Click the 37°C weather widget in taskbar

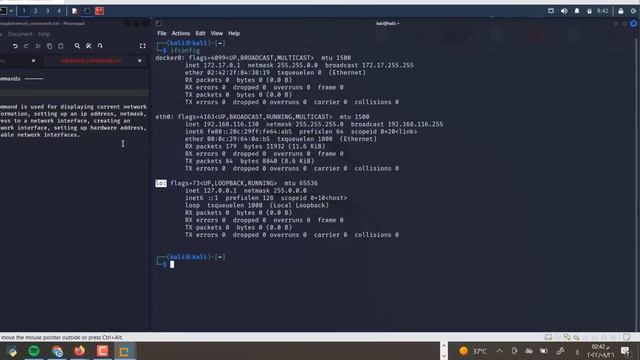[x=473, y=351]
